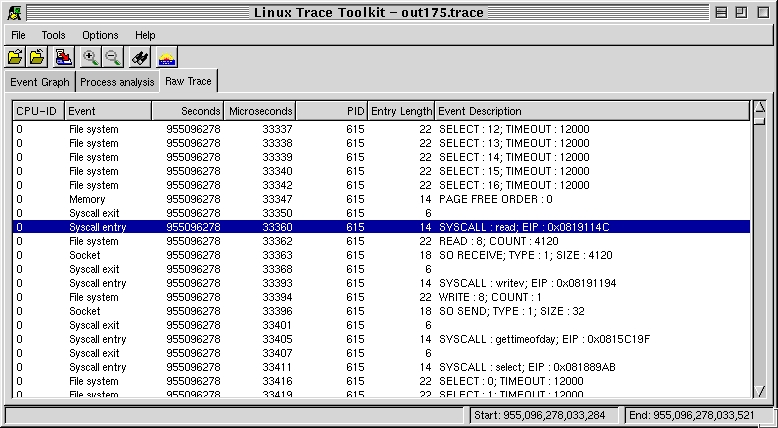Click the binoculars find icon
The image size is (778, 428).
coord(140,58)
